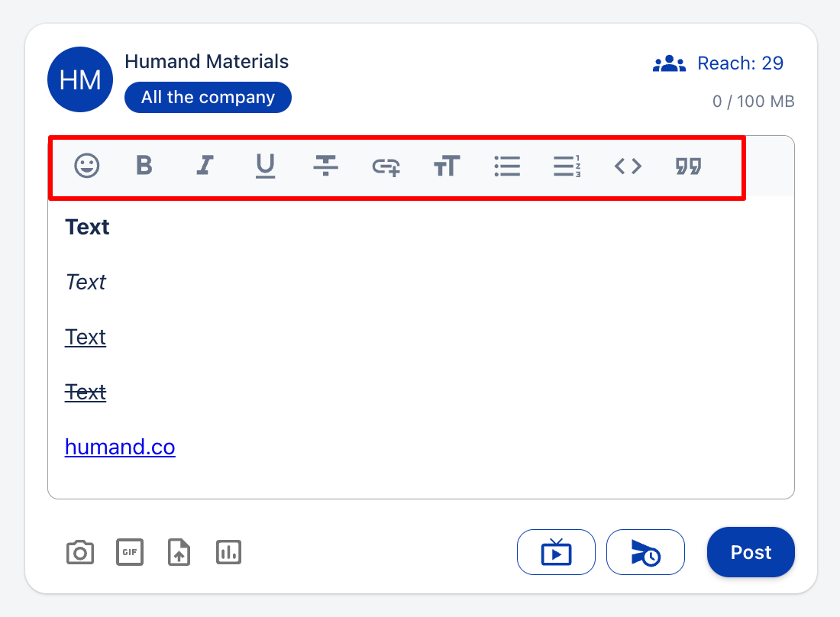840x617 pixels.
Task: Insert a link via toolbar
Action: [x=386, y=166]
